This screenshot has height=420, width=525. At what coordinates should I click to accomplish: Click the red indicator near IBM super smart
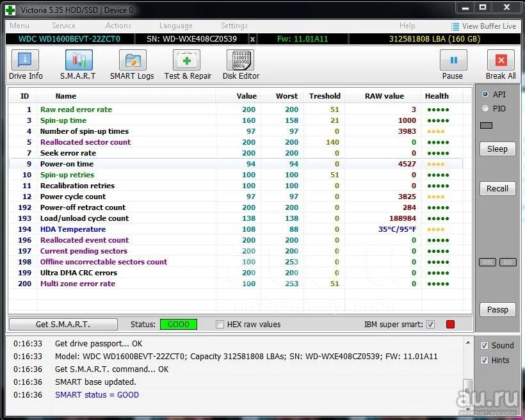click(x=450, y=324)
